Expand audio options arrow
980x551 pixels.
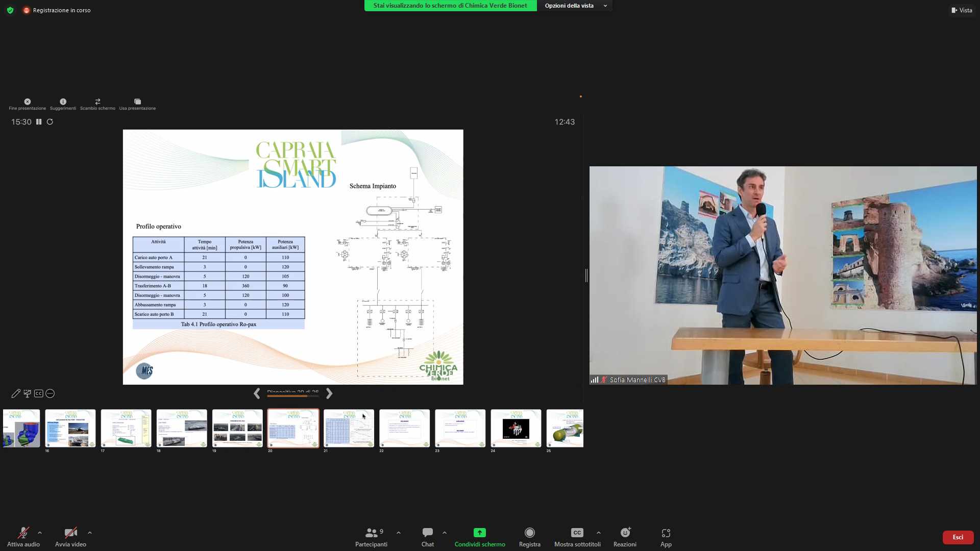(40, 533)
